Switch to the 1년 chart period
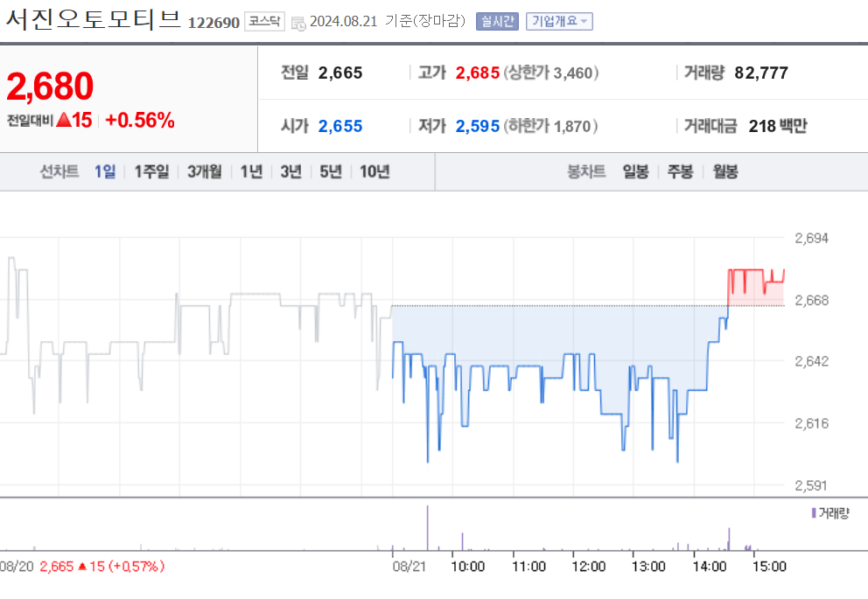Screen dimensions: 868x599 tap(251, 171)
